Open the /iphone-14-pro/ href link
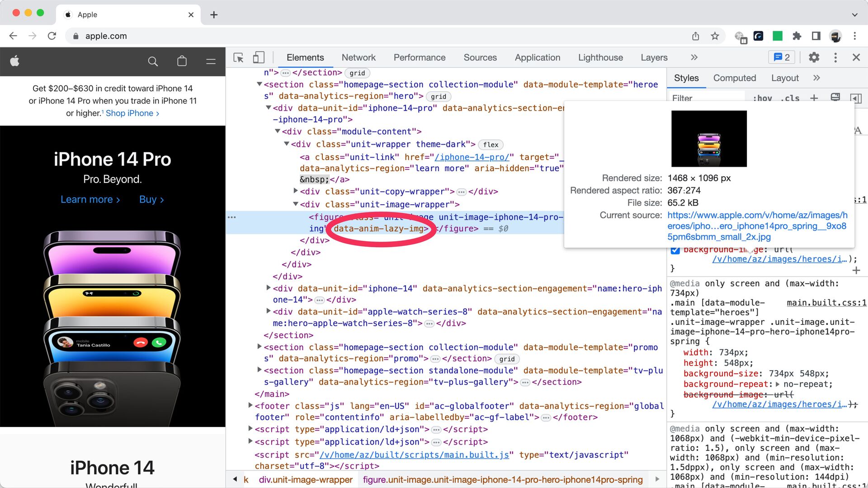The image size is (868, 488). 472,157
